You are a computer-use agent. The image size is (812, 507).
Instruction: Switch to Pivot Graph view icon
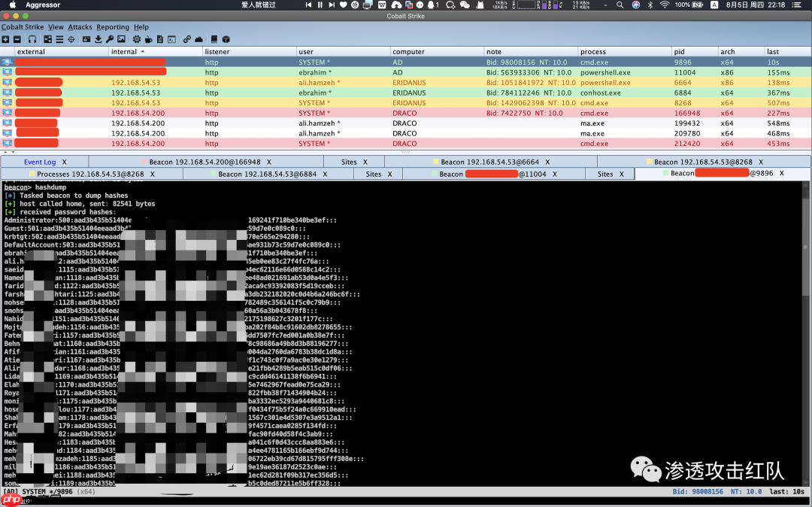coord(47,39)
